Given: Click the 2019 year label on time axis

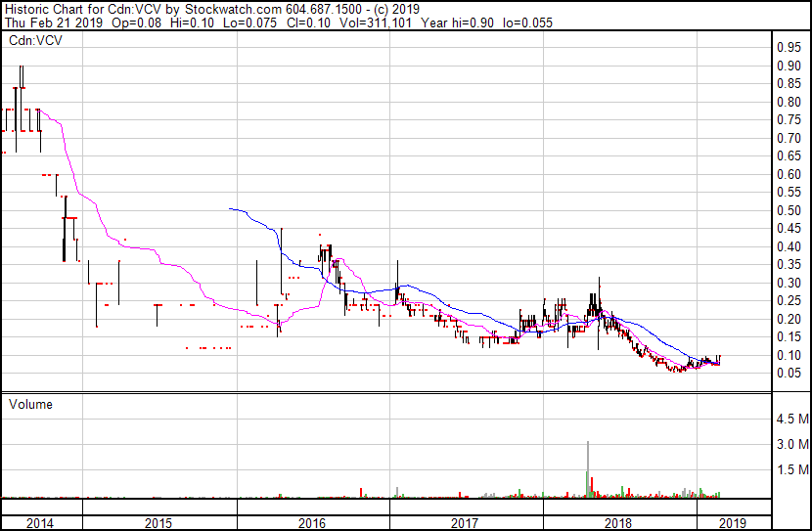Looking at the screenshot, I should click(733, 523).
